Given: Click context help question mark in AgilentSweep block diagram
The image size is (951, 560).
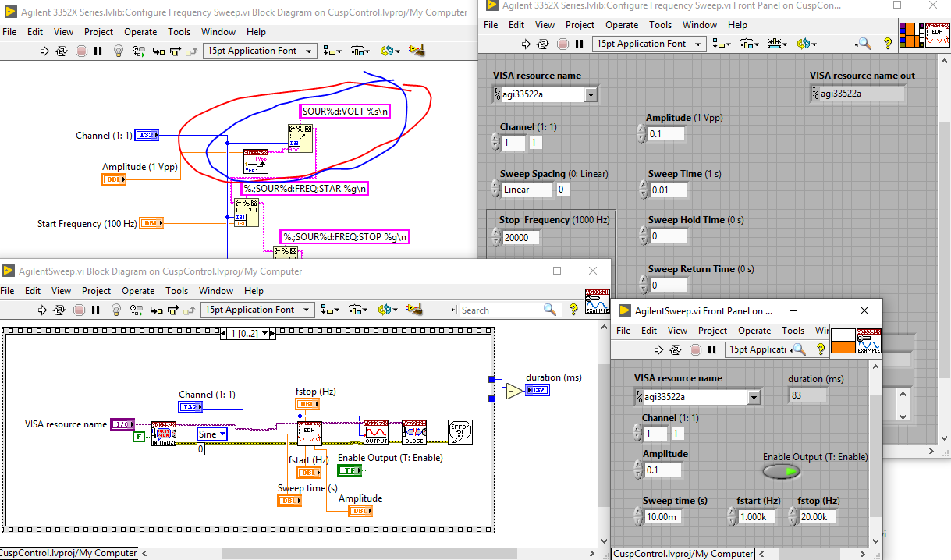Looking at the screenshot, I should [573, 310].
